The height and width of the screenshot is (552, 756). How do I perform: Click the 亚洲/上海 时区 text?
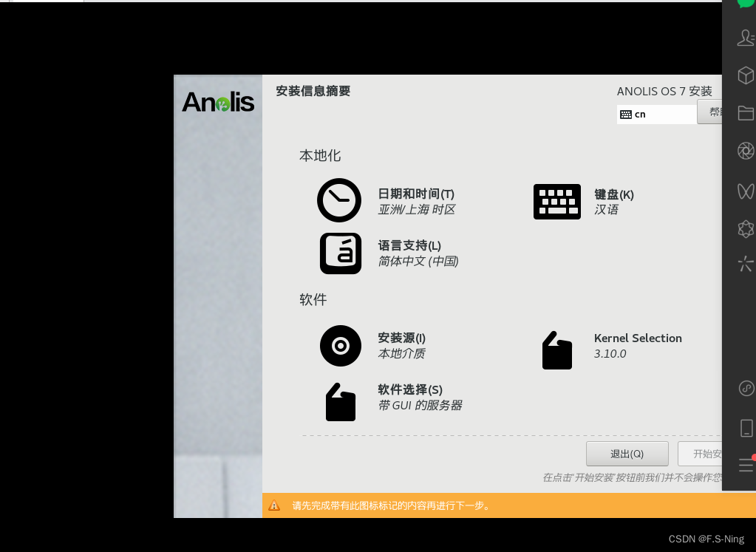click(417, 210)
